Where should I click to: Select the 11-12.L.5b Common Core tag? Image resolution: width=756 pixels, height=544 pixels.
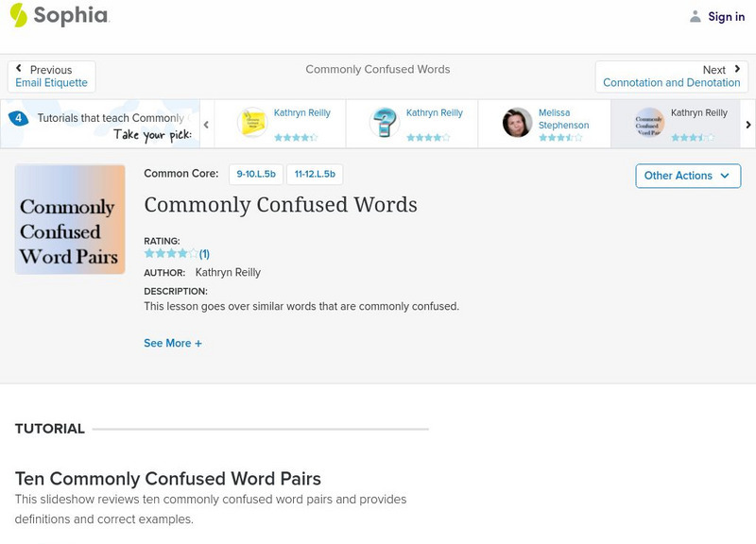315,174
